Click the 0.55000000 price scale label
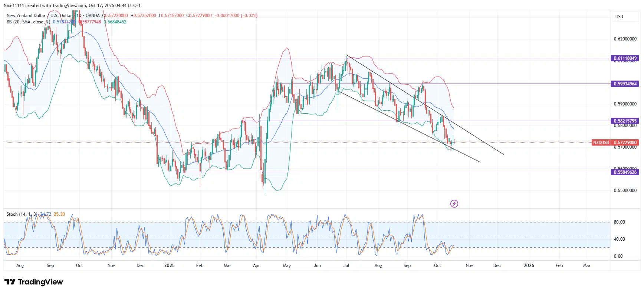Viewport: 644px width, 293px height. pos(625,191)
